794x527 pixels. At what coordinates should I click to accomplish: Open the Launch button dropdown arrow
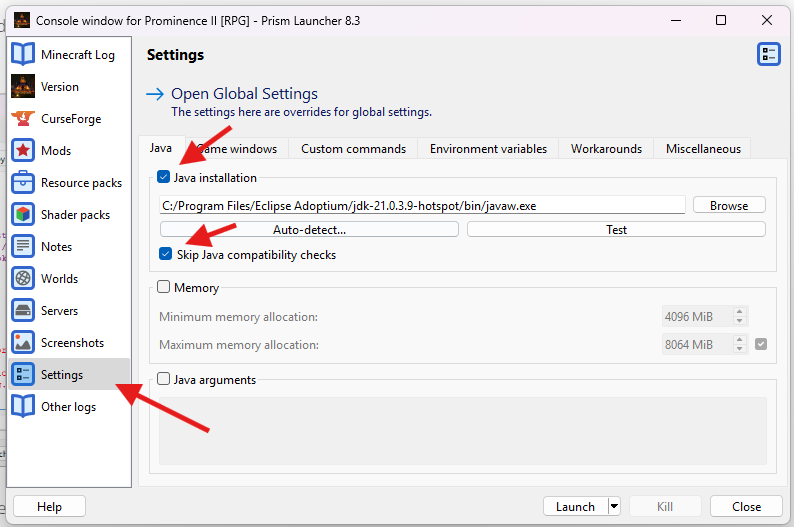pyautogui.click(x=614, y=506)
